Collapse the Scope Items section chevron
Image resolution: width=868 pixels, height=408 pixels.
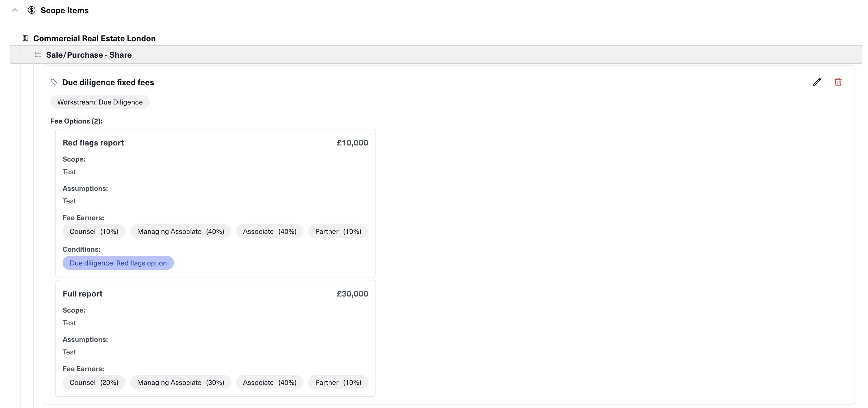[x=15, y=10]
